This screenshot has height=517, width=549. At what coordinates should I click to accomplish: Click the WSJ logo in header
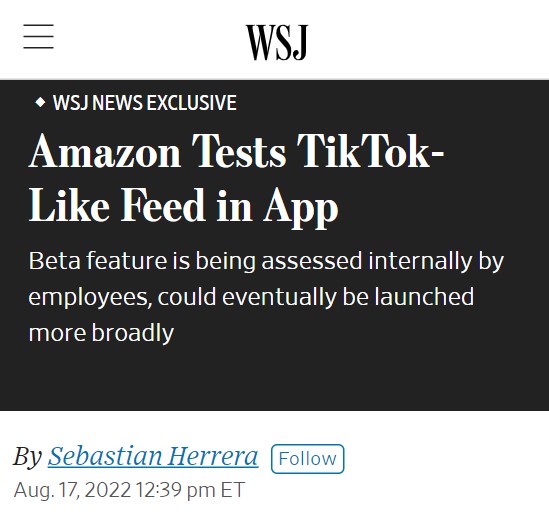(277, 42)
